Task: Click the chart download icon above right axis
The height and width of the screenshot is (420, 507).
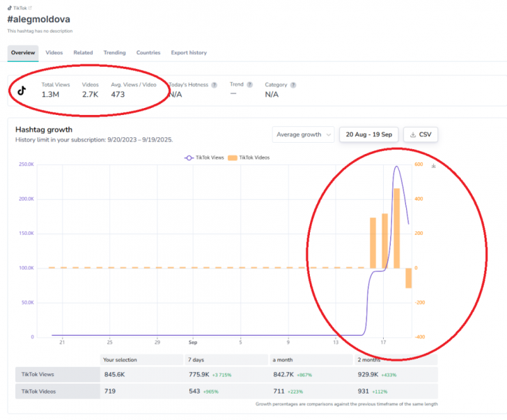Action: (434, 166)
